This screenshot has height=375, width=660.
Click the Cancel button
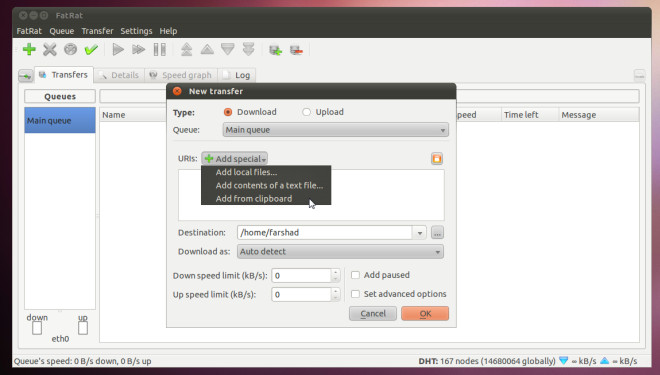373,314
